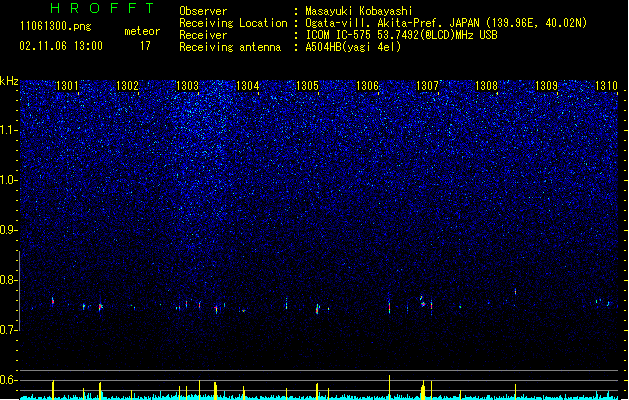Image resolution: width=629 pixels, height=400 pixels.
Task: Select the file name 11061300.png
Action: tap(55, 26)
